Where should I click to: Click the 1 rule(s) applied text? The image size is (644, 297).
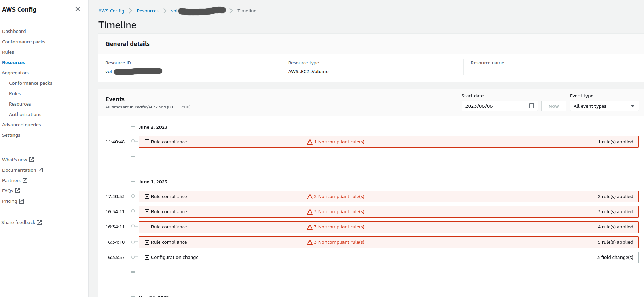pos(616,142)
